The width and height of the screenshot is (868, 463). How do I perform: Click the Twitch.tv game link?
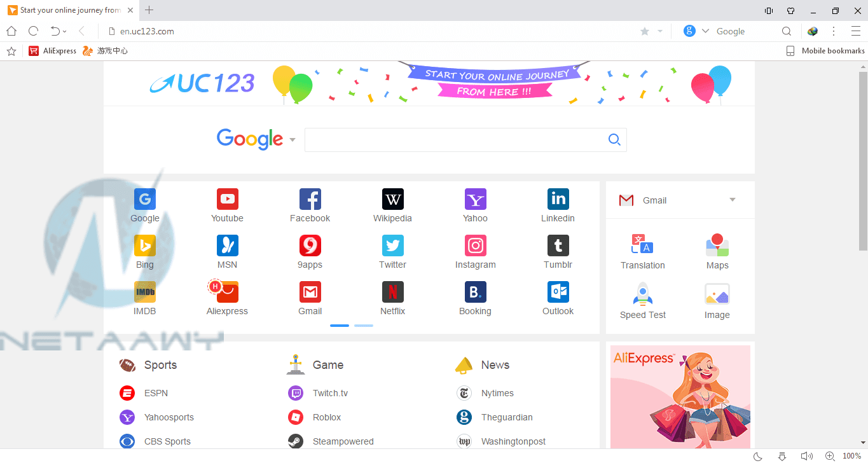coord(331,393)
